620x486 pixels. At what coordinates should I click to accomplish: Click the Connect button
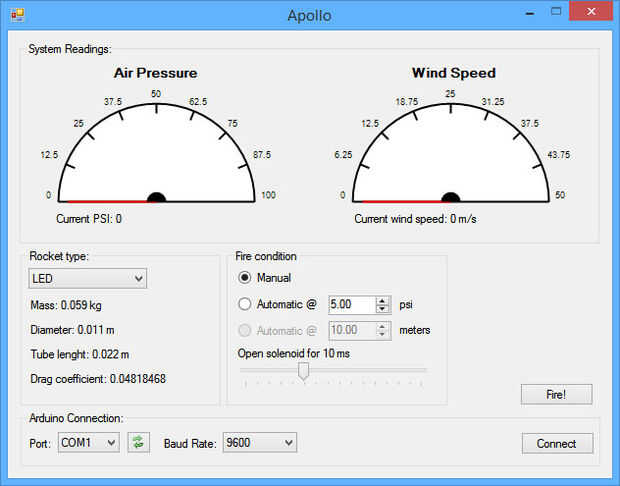point(557,443)
